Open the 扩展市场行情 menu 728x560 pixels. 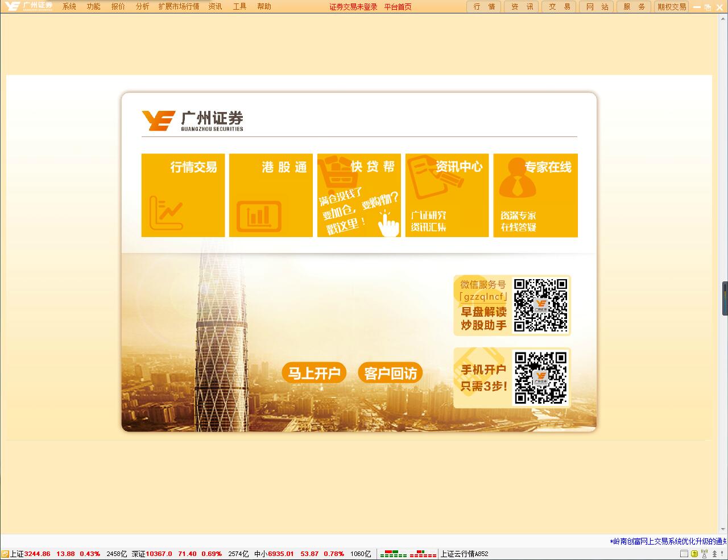179,7
